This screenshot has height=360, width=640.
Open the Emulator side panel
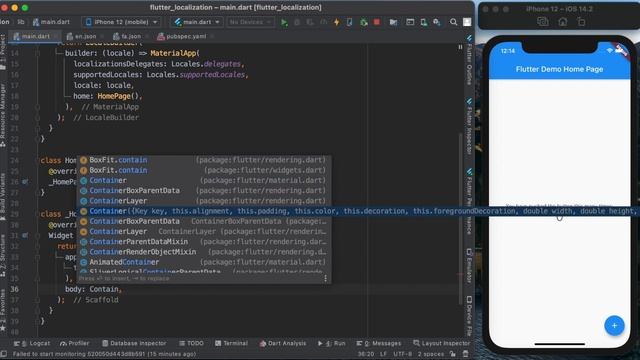[x=469, y=266]
